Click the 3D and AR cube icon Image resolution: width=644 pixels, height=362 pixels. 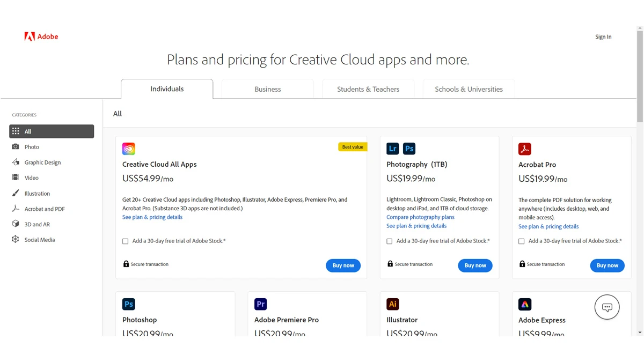click(16, 224)
